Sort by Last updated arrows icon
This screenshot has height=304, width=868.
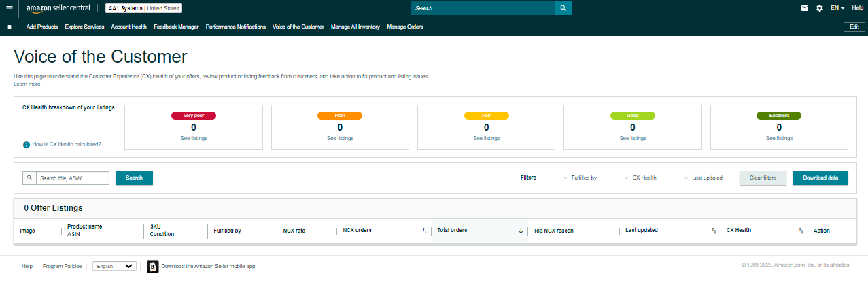tap(714, 231)
